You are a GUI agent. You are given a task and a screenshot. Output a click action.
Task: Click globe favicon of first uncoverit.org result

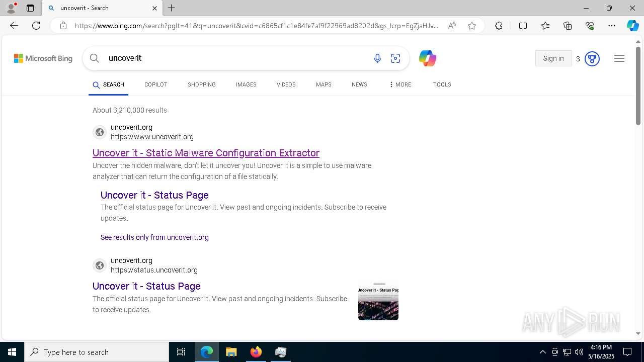(100, 132)
